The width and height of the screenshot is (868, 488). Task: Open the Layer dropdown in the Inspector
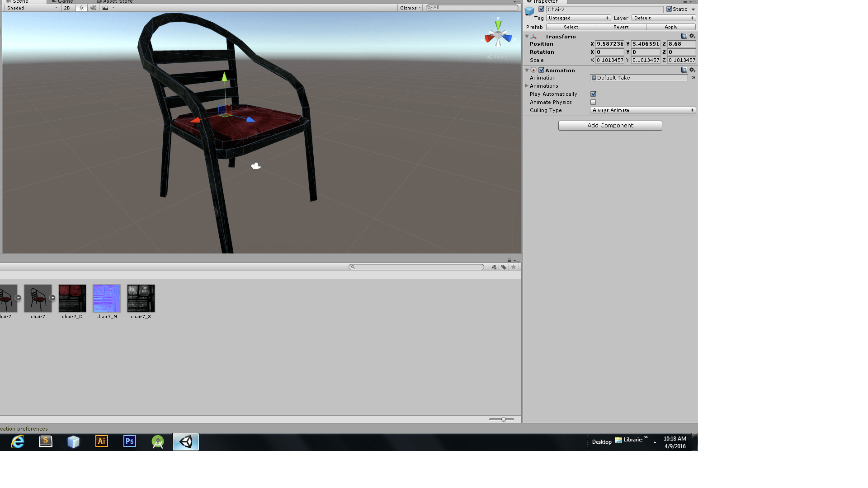click(x=663, y=18)
